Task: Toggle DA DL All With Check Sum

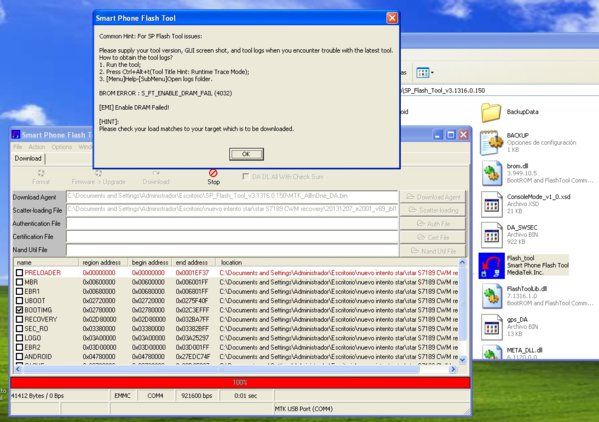Action: point(246,176)
